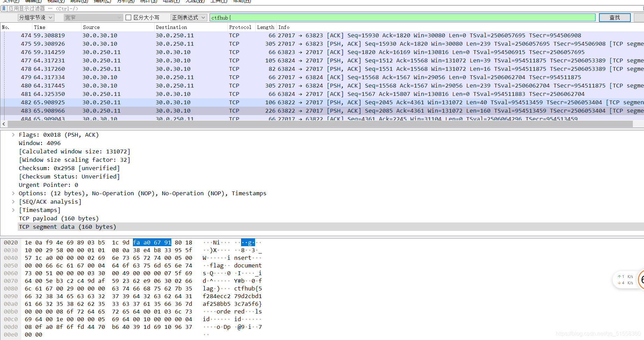Select packet 481 at time 64.325350
Image resolution: width=644 pixels, height=340 pixels.
coord(322,94)
